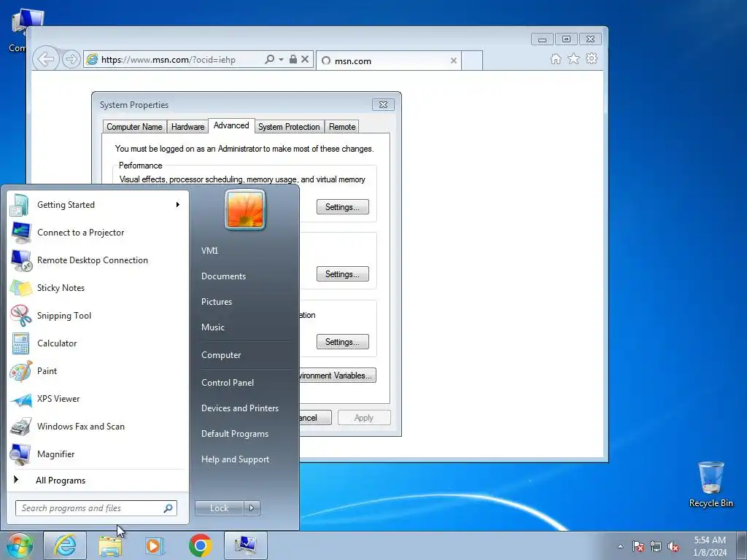Open the address bar autocomplete dropdown arrow
The width and height of the screenshot is (747, 560).
click(281, 60)
